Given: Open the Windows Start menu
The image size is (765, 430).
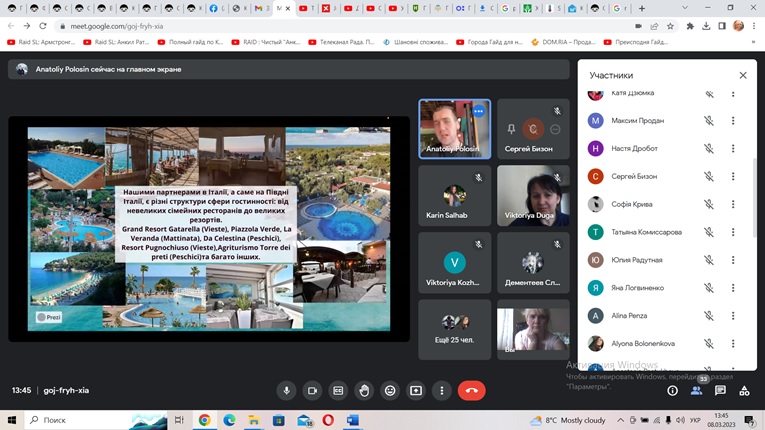Looking at the screenshot, I should pos(12,420).
